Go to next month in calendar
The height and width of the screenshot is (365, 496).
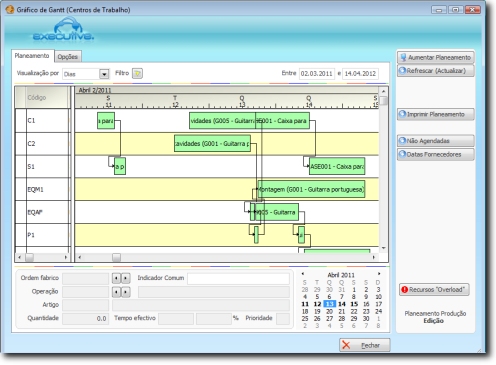click(379, 274)
